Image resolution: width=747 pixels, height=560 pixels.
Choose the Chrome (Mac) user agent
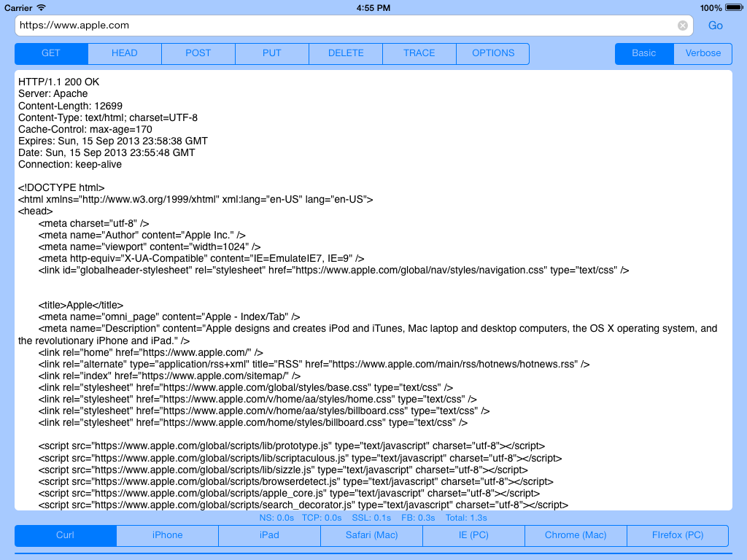[576, 535]
